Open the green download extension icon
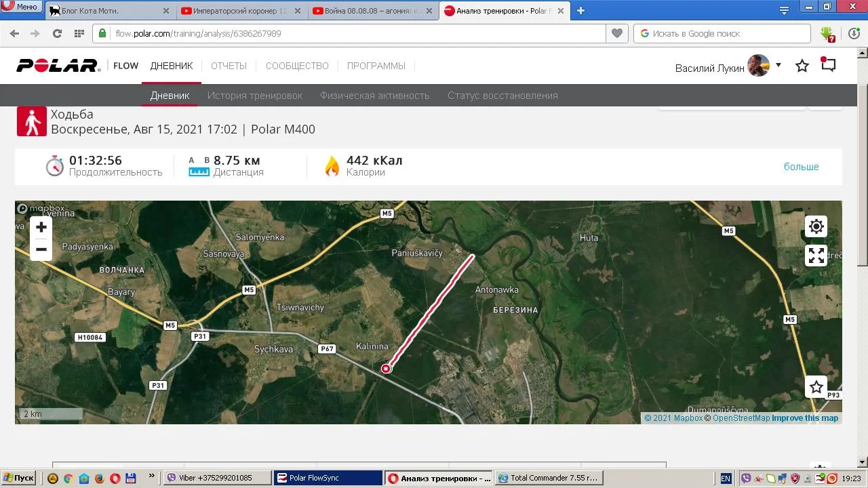 (827, 34)
